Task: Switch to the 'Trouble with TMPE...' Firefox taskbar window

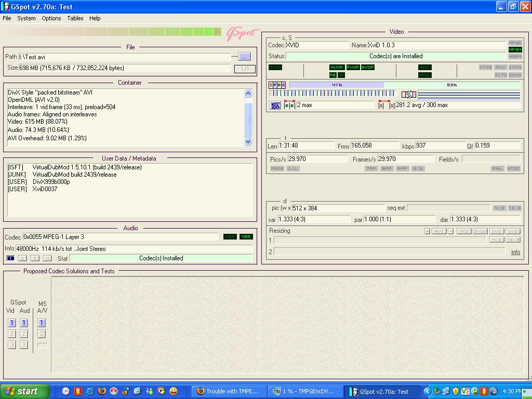Action: coord(229,392)
